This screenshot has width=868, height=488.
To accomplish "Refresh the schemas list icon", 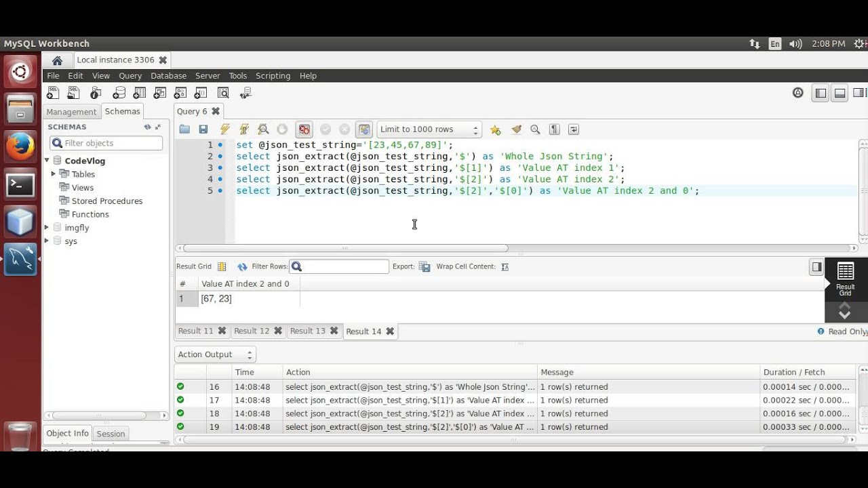I will [x=147, y=127].
